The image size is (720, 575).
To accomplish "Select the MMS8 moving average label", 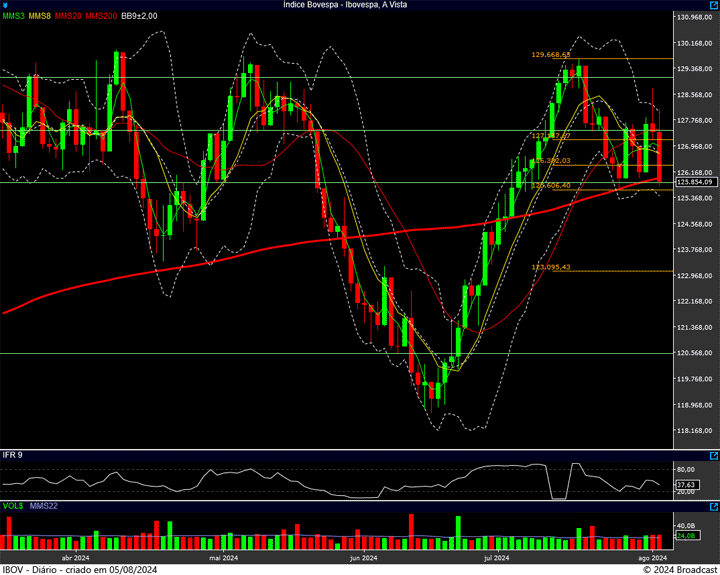I will [40, 16].
